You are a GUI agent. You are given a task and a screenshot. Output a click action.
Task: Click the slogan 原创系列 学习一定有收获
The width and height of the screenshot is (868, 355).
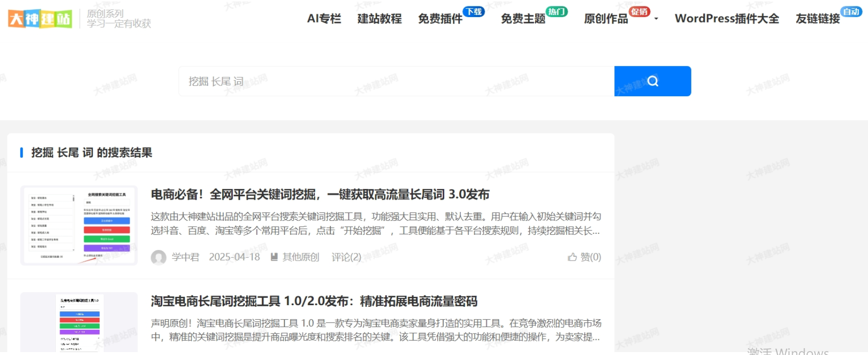[119, 19]
